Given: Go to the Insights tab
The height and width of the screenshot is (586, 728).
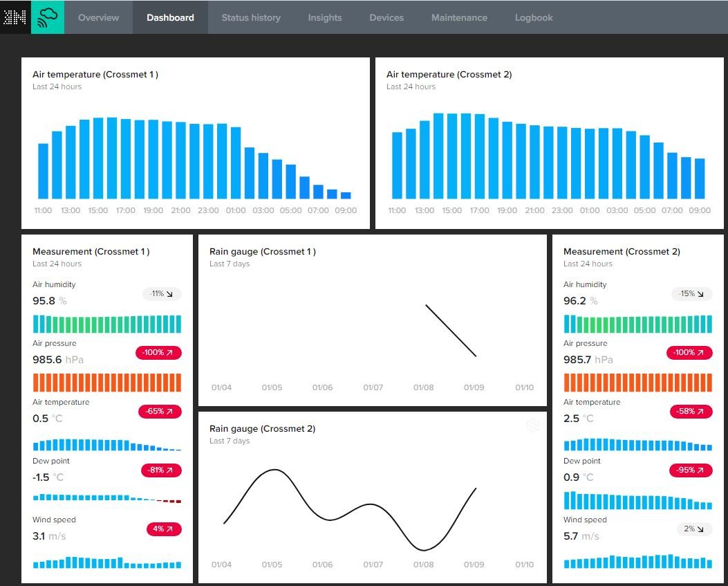Looking at the screenshot, I should point(325,17).
